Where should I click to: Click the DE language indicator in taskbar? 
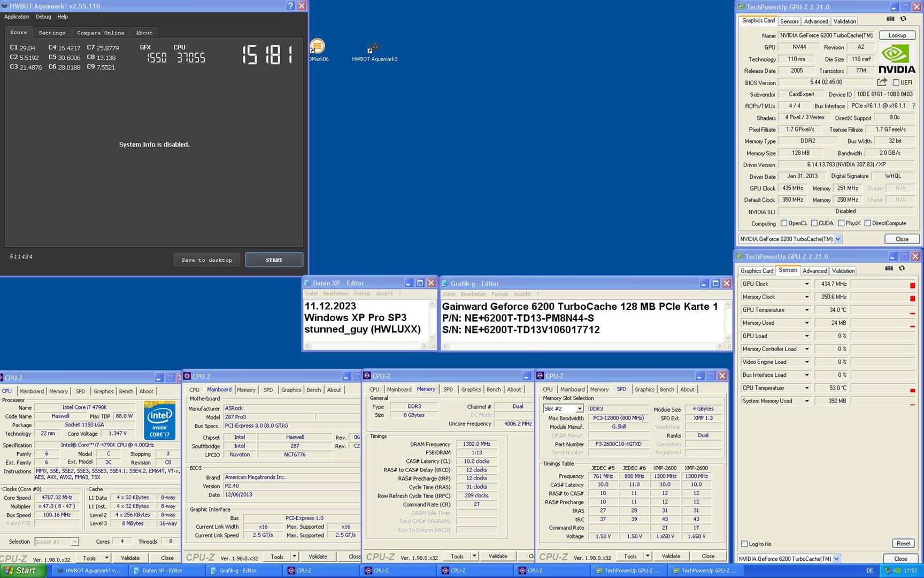(869, 571)
